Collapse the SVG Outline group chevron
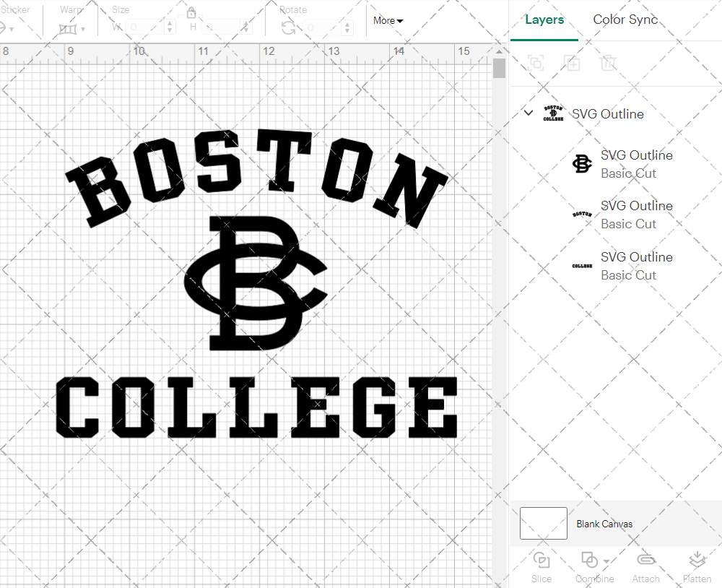This screenshot has width=722, height=588. tap(528, 113)
